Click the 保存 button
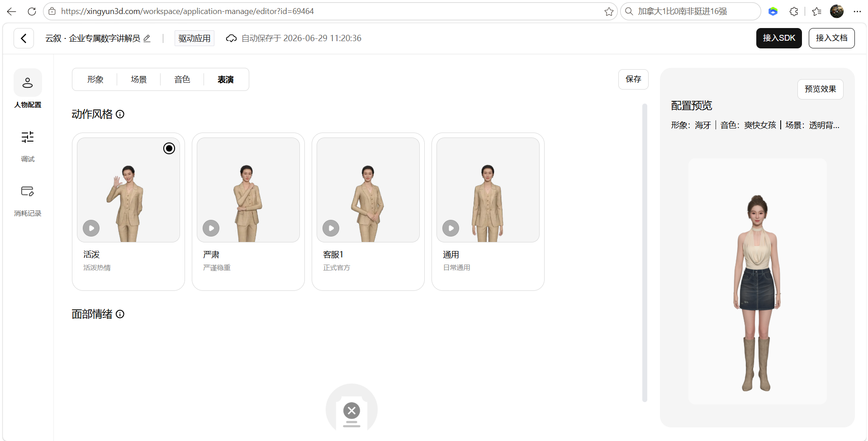The width and height of the screenshot is (868, 441). point(633,79)
